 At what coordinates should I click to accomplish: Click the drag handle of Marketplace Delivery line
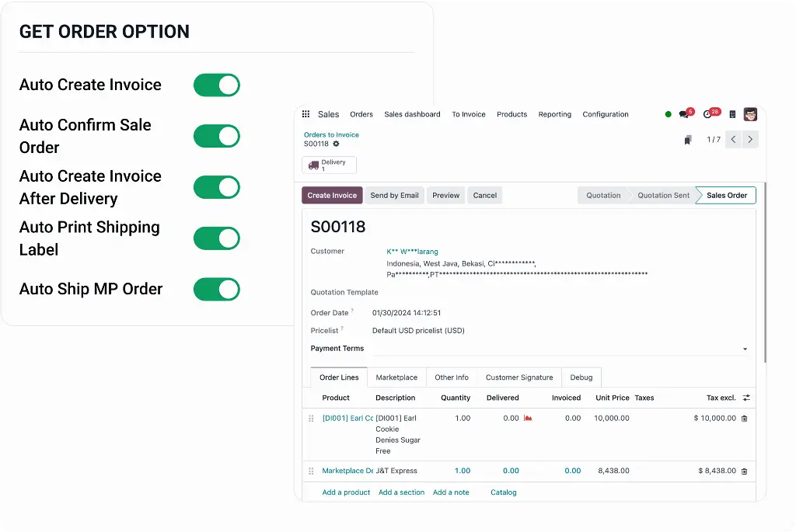tap(312, 471)
